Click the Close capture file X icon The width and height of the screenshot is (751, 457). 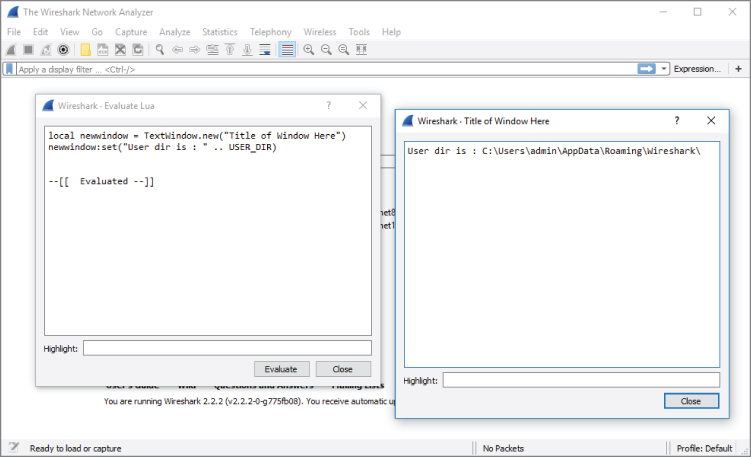pos(120,49)
